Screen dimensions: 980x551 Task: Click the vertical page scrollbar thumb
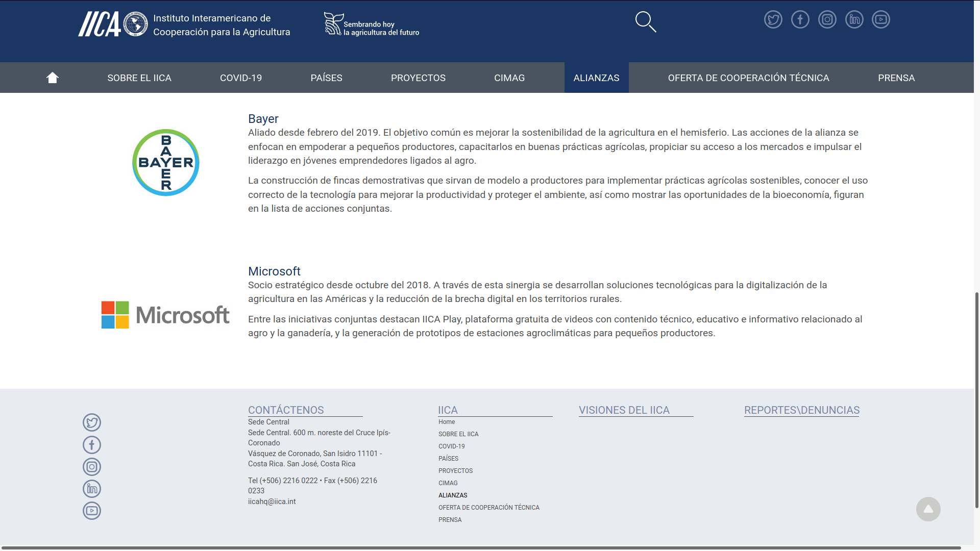click(977, 400)
